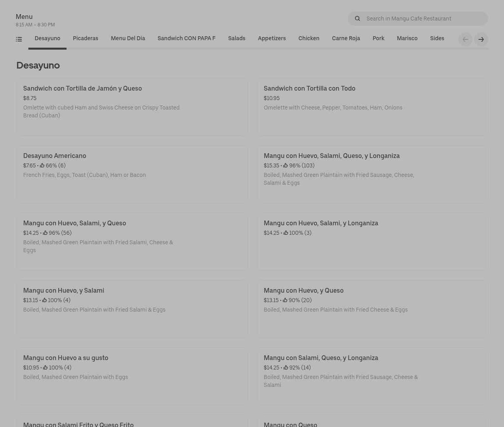
Task: Click the $8.75 price text
Action: [30, 98]
